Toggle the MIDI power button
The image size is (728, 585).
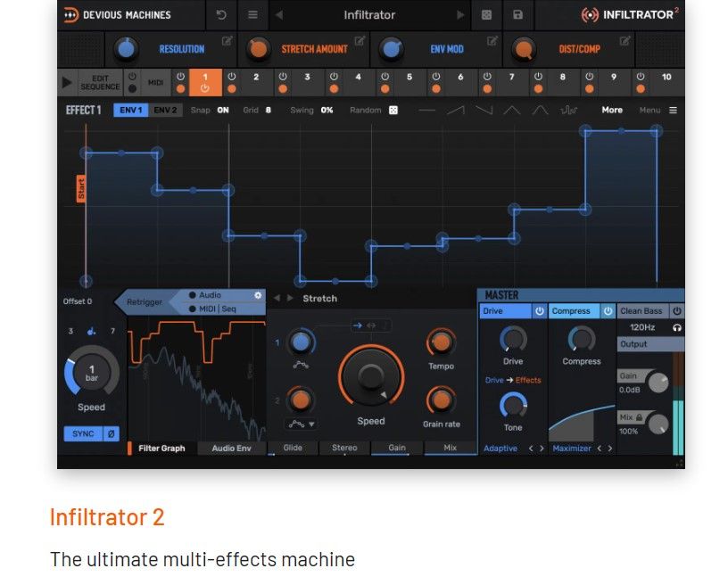[132, 77]
